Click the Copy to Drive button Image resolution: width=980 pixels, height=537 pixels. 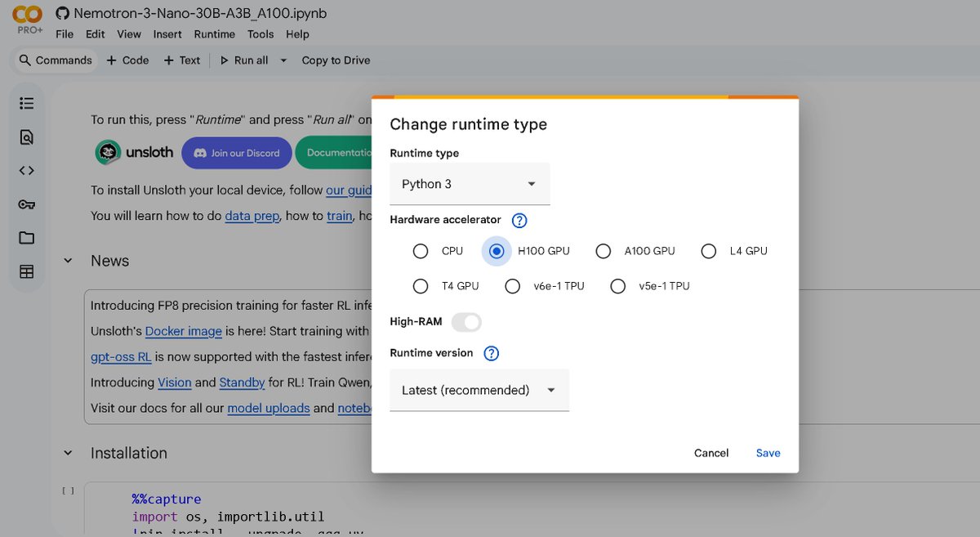click(336, 60)
